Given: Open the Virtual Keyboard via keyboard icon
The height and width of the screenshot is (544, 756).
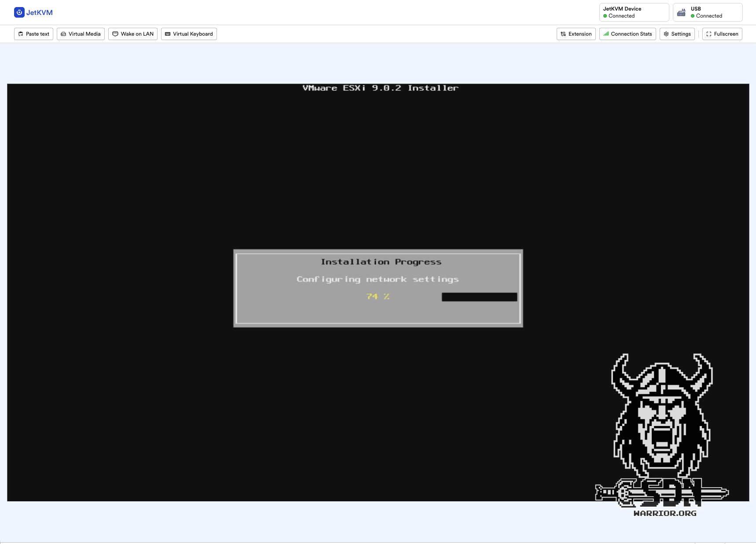Looking at the screenshot, I should [168, 34].
